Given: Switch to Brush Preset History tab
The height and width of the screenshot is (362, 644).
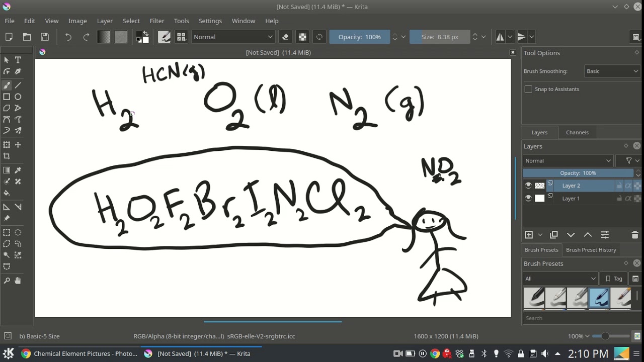Looking at the screenshot, I should (591, 250).
